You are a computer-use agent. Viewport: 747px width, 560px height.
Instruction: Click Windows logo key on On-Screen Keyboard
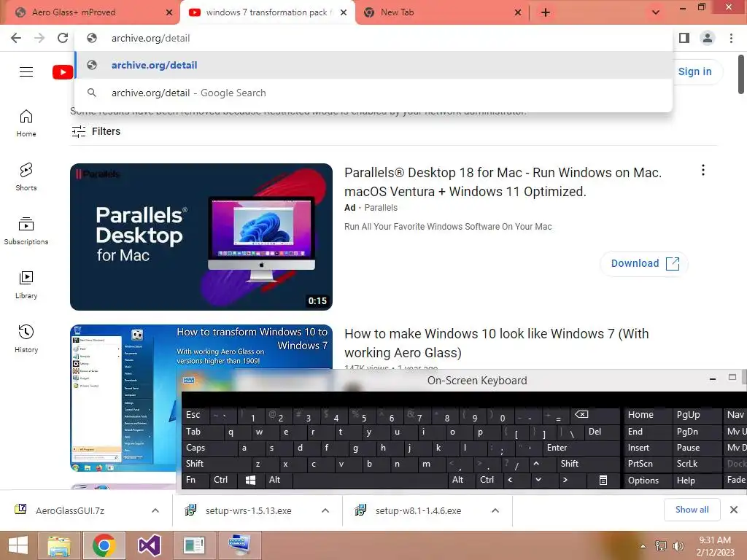point(251,480)
